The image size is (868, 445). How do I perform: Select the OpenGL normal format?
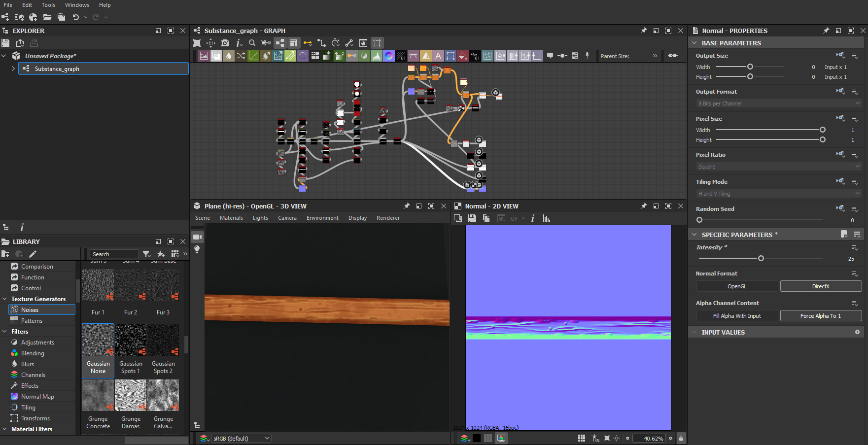[x=736, y=286]
